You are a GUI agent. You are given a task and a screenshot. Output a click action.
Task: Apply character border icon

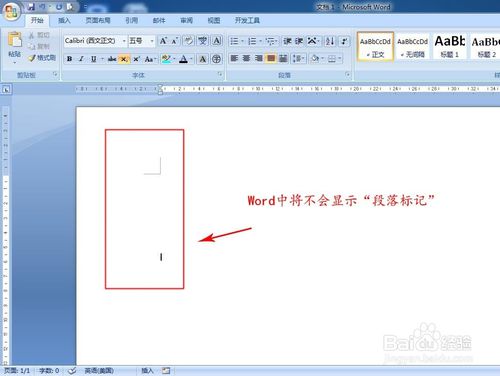[217, 41]
